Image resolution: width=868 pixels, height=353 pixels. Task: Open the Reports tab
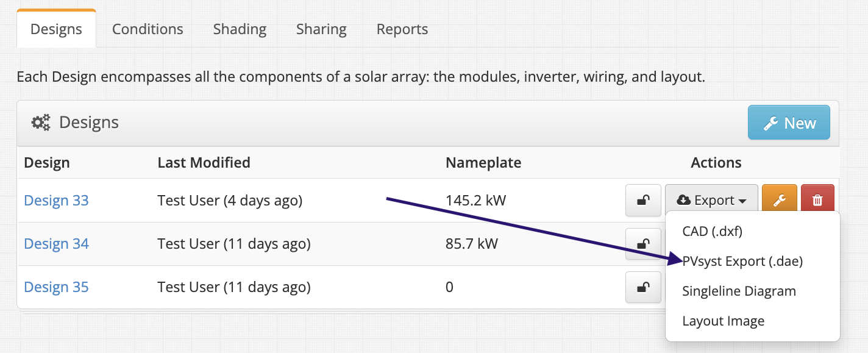click(x=402, y=29)
